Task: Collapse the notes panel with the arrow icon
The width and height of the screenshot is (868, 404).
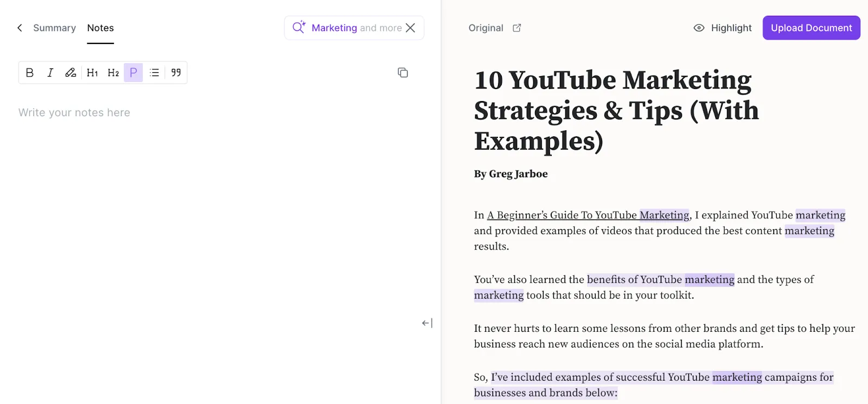Action: (x=427, y=323)
